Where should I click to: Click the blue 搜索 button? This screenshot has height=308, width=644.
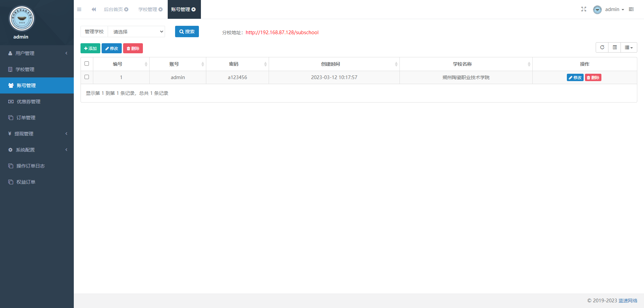(x=187, y=32)
